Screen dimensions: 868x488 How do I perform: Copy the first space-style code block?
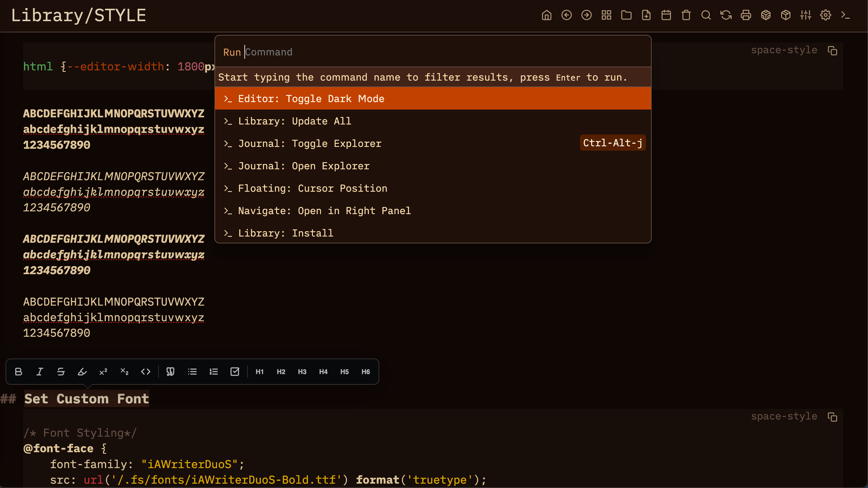pyautogui.click(x=832, y=50)
